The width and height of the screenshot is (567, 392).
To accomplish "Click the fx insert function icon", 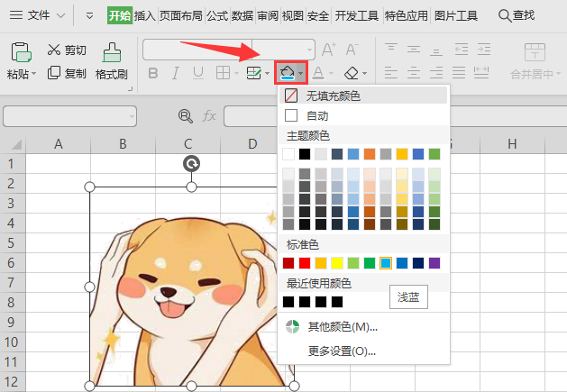I will tap(209, 116).
